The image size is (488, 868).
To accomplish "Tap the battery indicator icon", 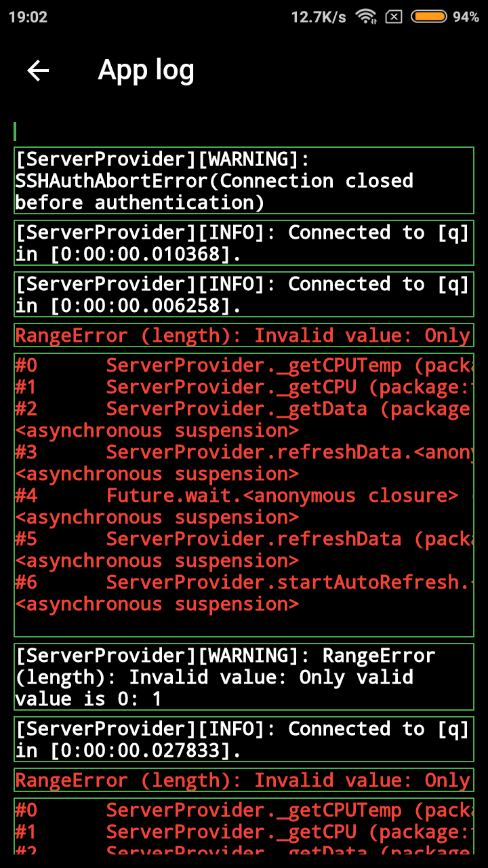I will click(428, 17).
